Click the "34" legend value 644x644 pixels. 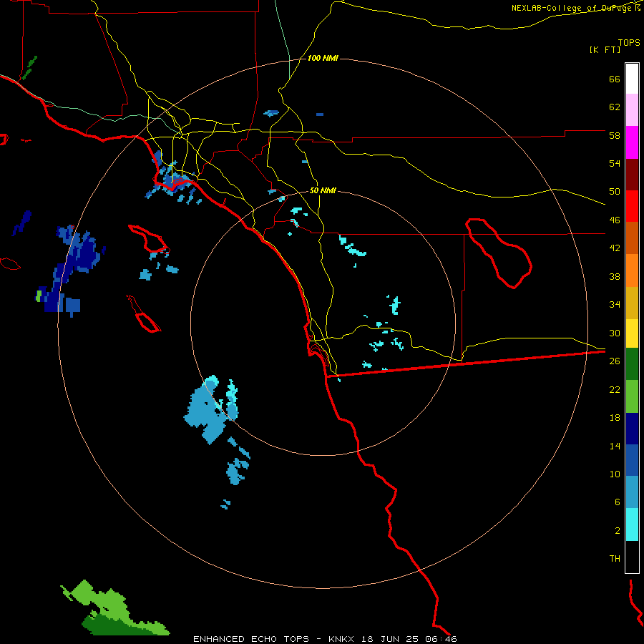pyautogui.click(x=615, y=305)
